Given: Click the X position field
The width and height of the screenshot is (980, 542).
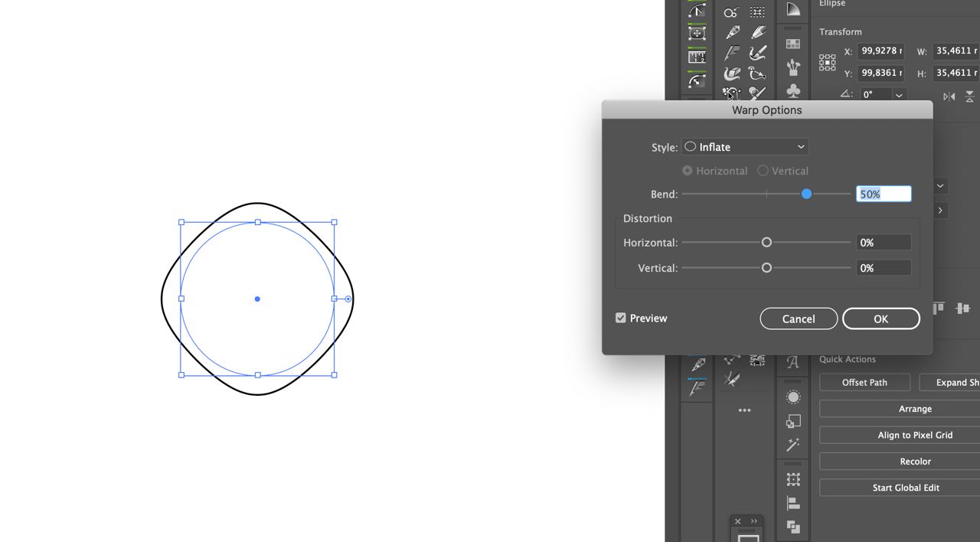Looking at the screenshot, I should [880, 51].
